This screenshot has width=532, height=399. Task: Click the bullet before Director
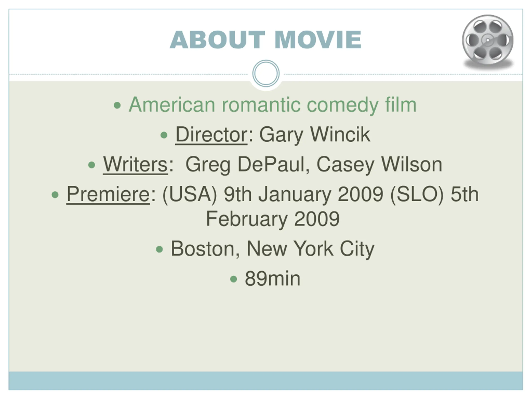click(164, 135)
